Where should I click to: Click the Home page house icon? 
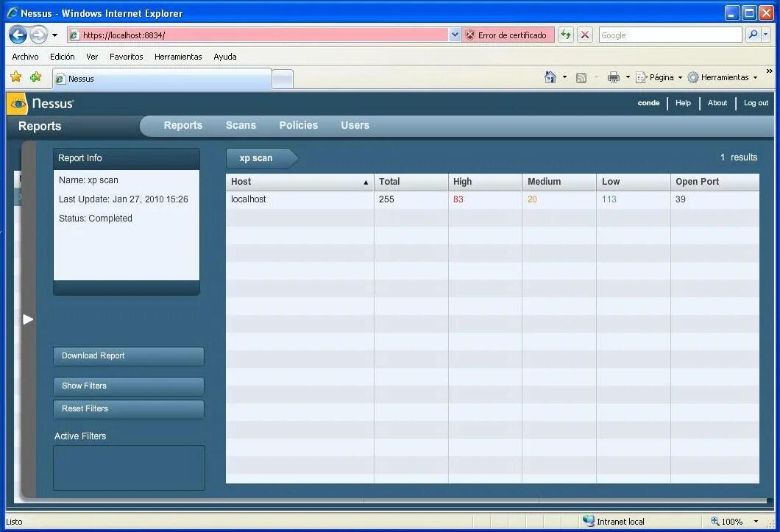[x=550, y=77]
